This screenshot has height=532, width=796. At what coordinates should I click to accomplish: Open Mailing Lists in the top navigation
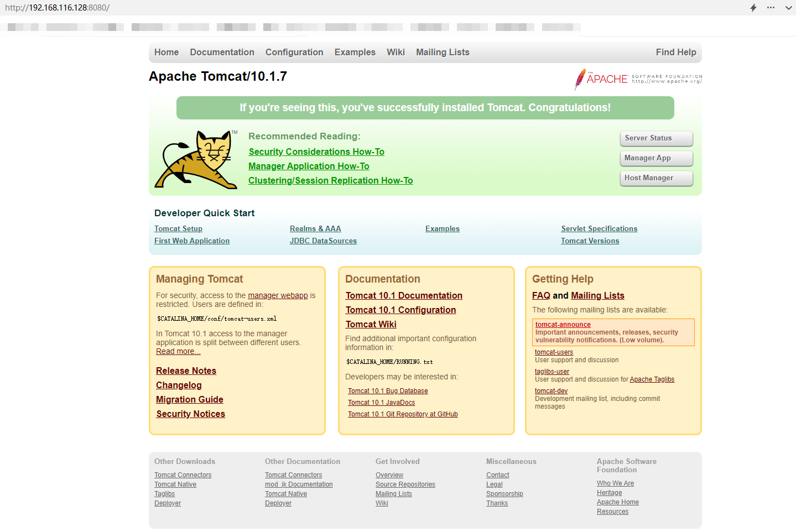(443, 52)
